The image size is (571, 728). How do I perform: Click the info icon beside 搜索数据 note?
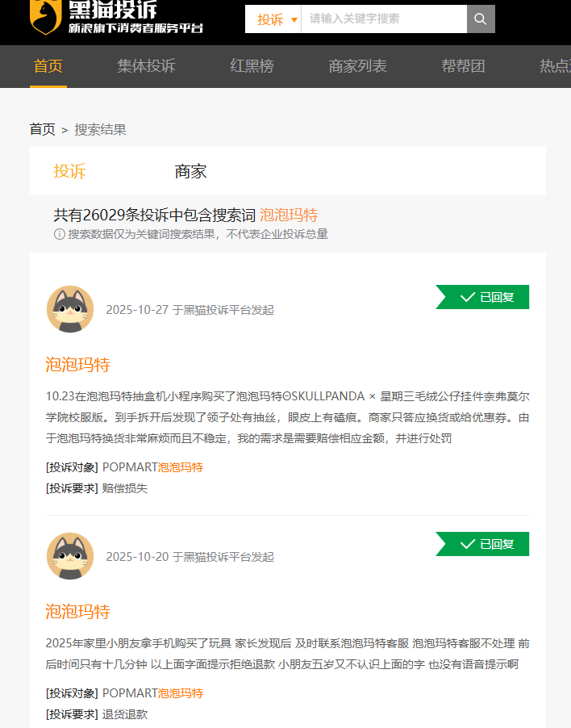click(60, 234)
